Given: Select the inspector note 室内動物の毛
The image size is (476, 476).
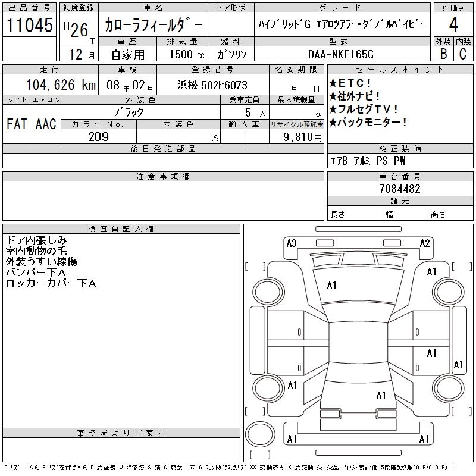Looking at the screenshot, I should pos(36,250).
